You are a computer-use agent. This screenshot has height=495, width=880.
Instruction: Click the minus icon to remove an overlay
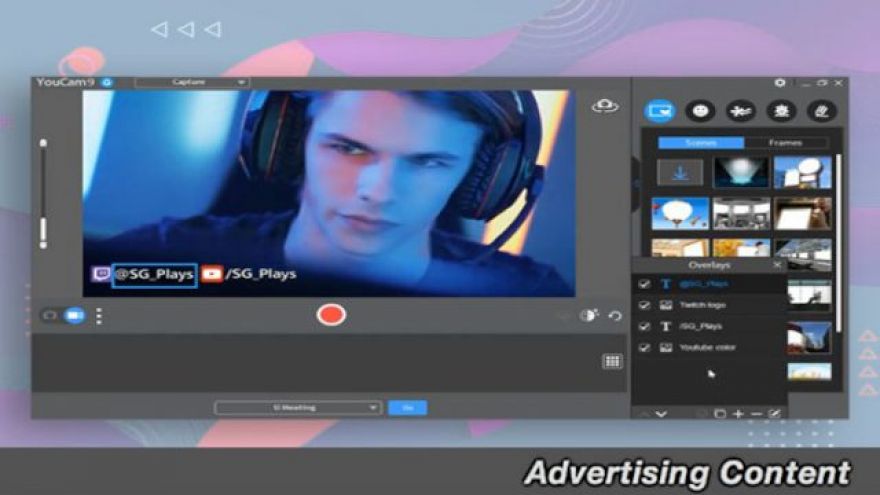coord(756,414)
